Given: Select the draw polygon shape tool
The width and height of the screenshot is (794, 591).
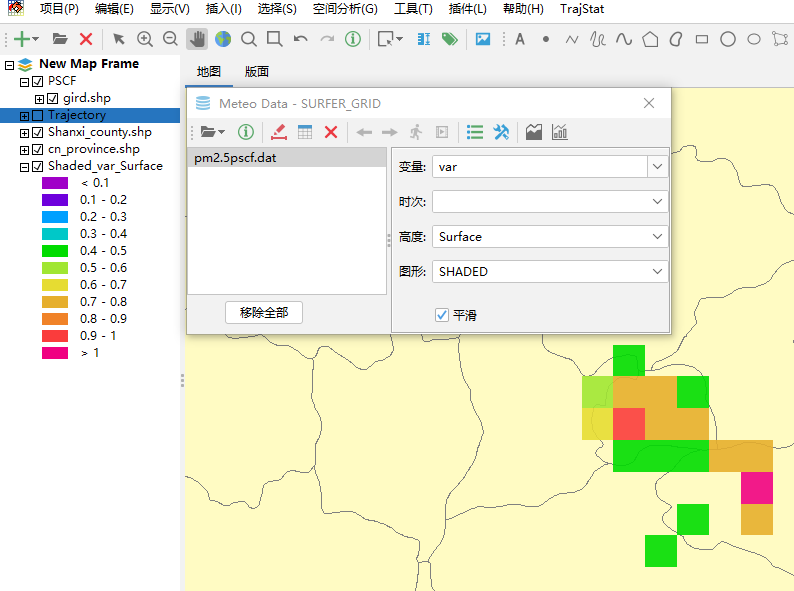Looking at the screenshot, I should click(650, 39).
